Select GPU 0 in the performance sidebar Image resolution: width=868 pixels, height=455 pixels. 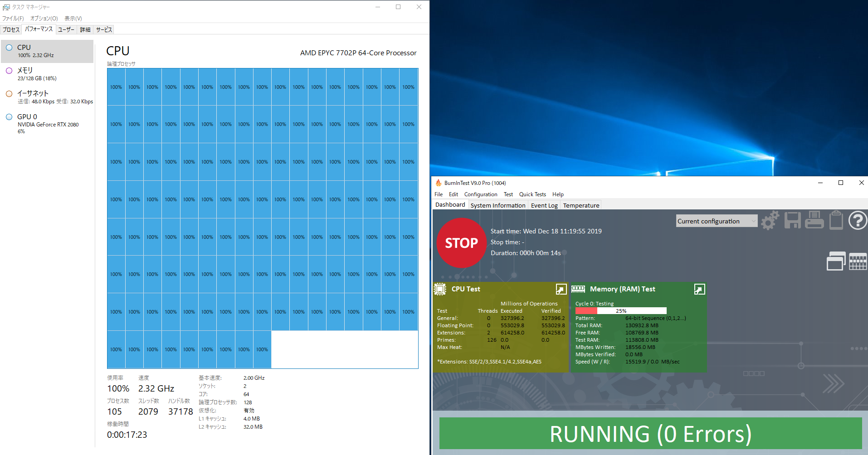click(47, 124)
